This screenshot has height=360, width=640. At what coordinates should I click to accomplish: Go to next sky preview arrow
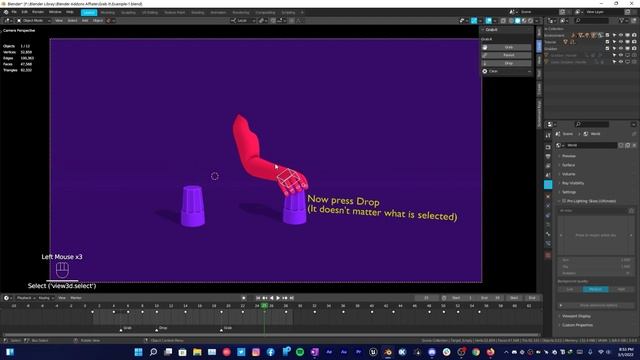(631, 235)
